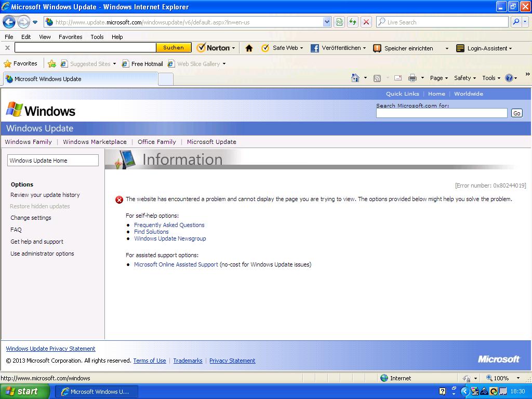The height and width of the screenshot is (399, 532).
Task: Click the Norton toolbar home icon
Action: (x=249, y=48)
